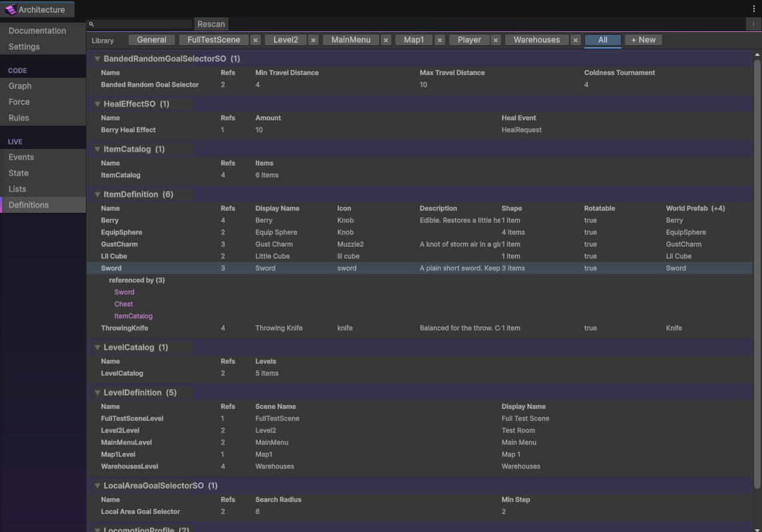Collapse the LevelDefinition section
The image size is (762, 532).
tap(97, 392)
